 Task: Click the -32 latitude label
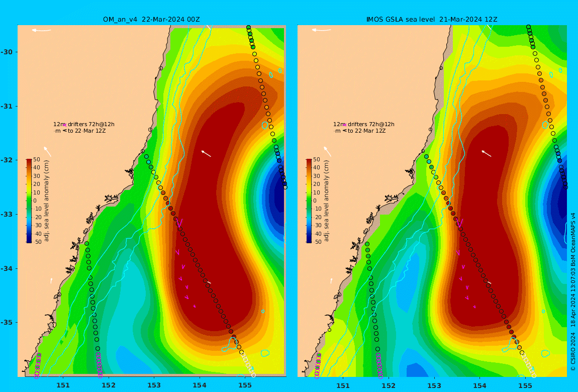[6, 160]
